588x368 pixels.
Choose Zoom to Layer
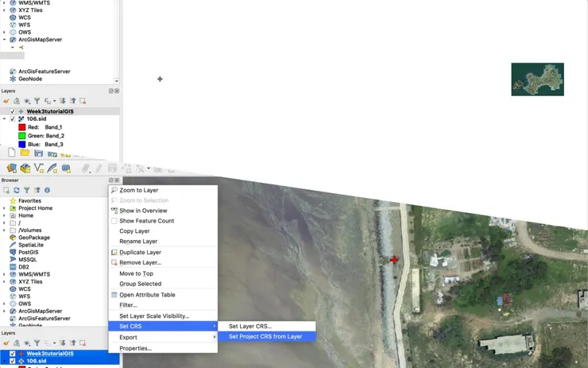pyautogui.click(x=163, y=190)
